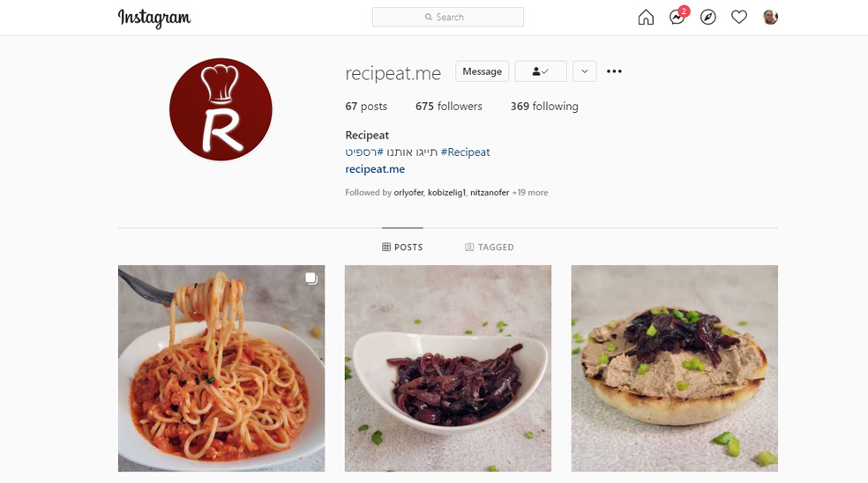This screenshot has width=868, height=483.
Task: Show the +19 more mutual followers
Action: 530,192
